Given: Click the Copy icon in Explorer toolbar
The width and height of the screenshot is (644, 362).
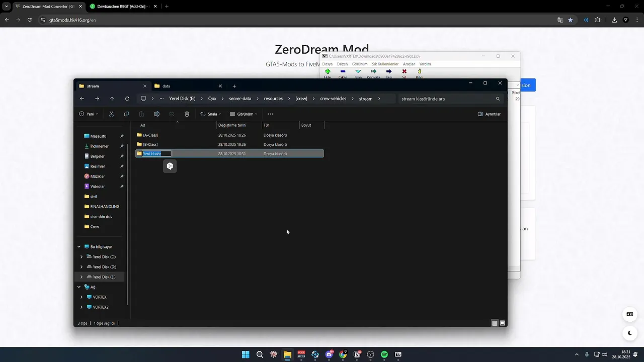Looking at the screenshot, I should click(126, 114).
